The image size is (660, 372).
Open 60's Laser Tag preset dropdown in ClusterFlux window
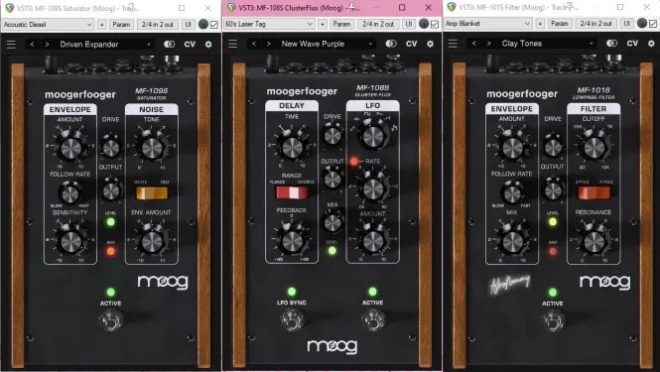pyautogui.click(x=269, y=24)
